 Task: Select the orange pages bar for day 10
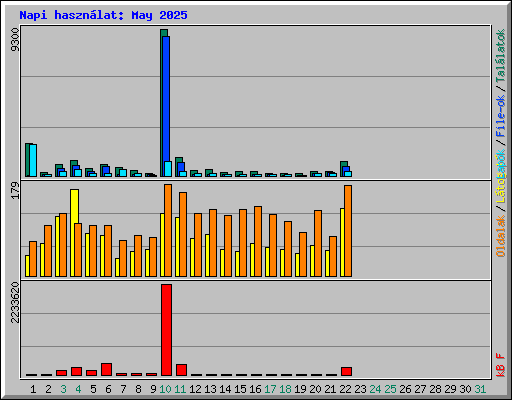point(168,230)
